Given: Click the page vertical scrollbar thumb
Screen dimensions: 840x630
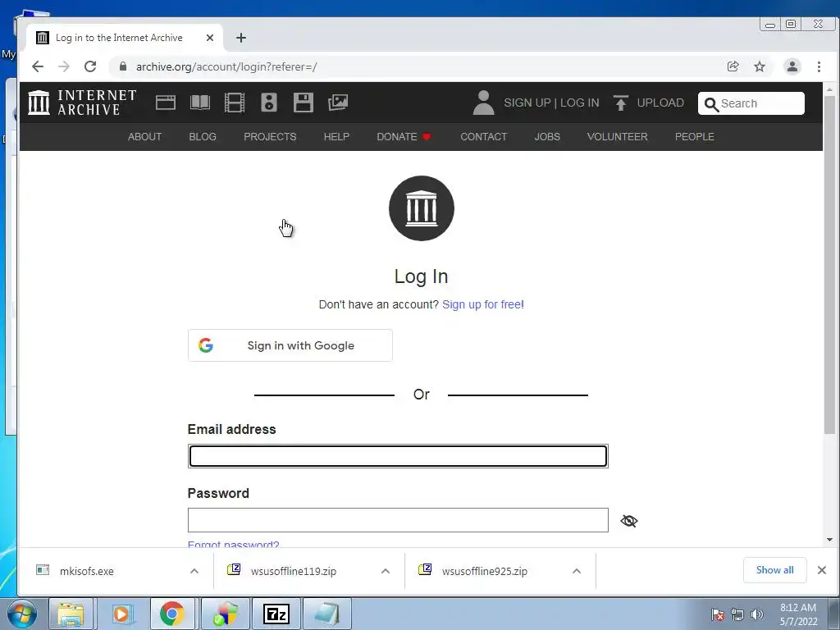Looking at the screenshot, I should (829, 265).
